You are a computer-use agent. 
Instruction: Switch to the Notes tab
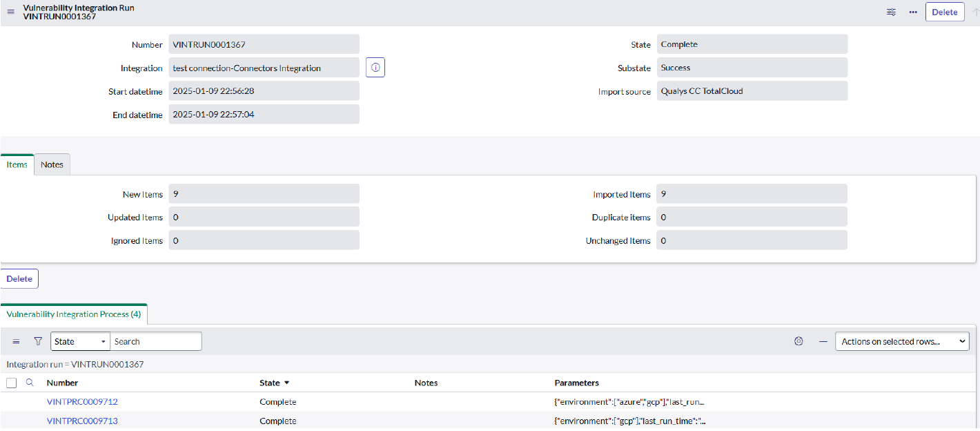click(x=52, y=164)
